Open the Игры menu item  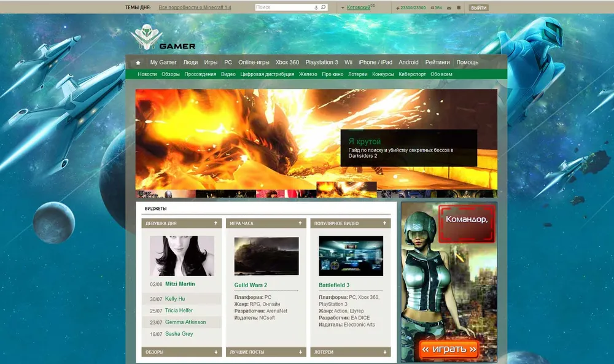(x=211, y=62)
